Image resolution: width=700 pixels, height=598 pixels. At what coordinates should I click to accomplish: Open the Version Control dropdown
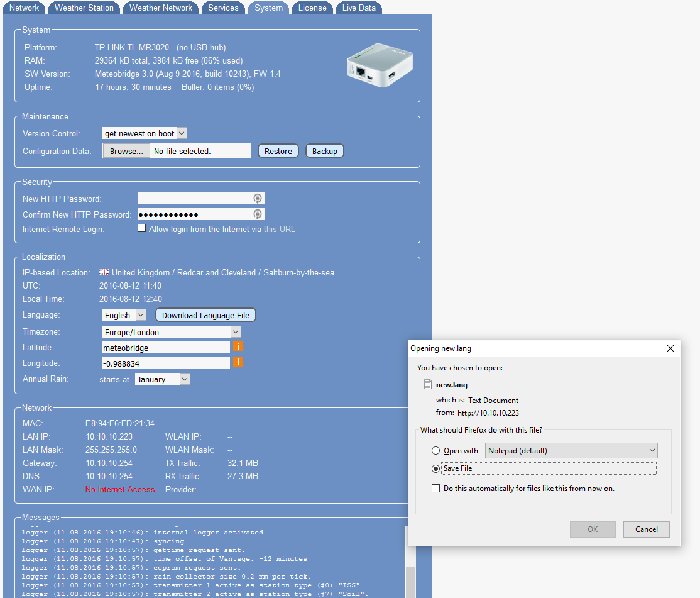pyautogui.click(x=145, y=133)
